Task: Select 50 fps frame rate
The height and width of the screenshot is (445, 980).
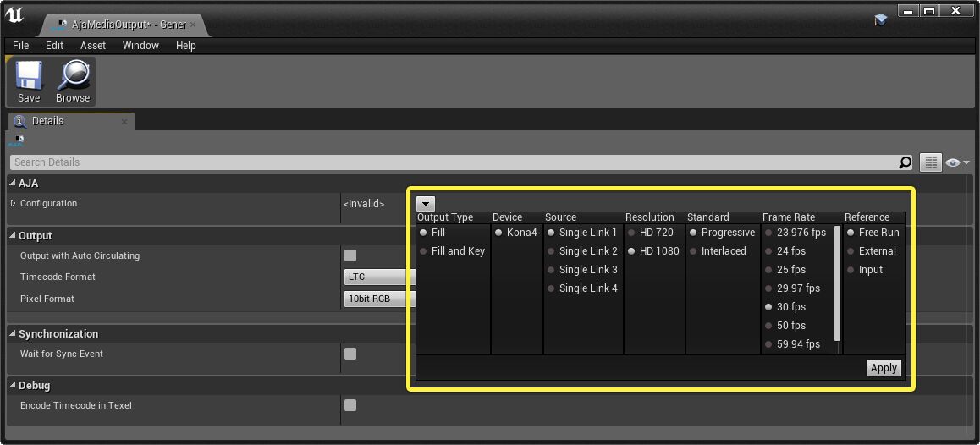Action: pyautogui.click(x=785, y=327)
